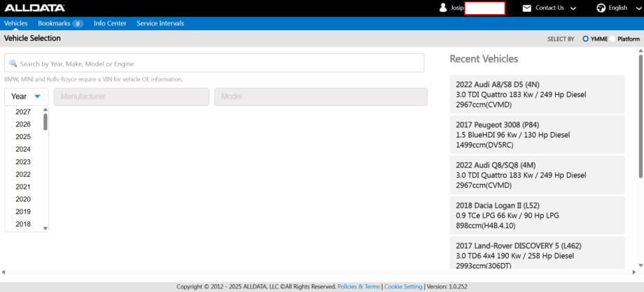This screenshot has width=644, height=292.
Task: Open recent vehicle 2017 Peugeot 3008
Action: pyautogui.click(x=537, y=135)
